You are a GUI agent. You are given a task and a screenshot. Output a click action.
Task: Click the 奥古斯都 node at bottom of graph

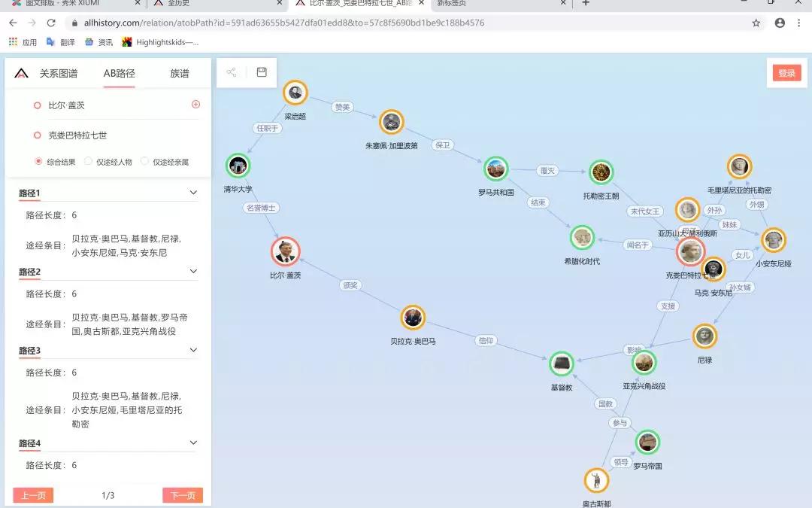(x=595, y=481)
